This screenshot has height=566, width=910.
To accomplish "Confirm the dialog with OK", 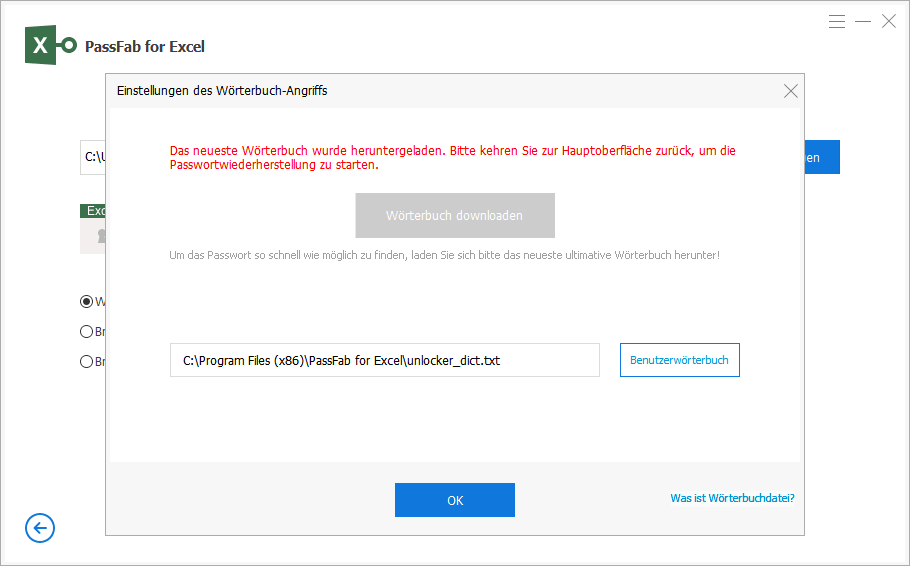I will coord(454,500).
